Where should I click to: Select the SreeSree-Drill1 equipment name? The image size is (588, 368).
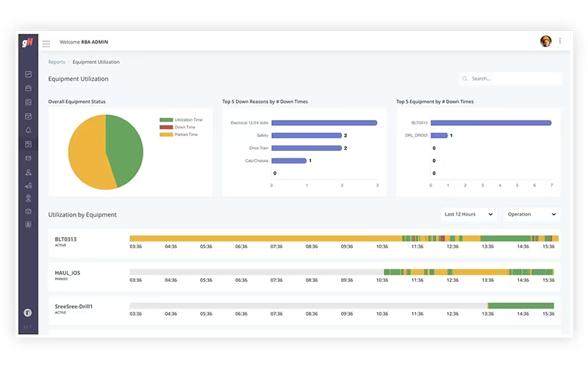pyautogui.click(x=73, y=306)
